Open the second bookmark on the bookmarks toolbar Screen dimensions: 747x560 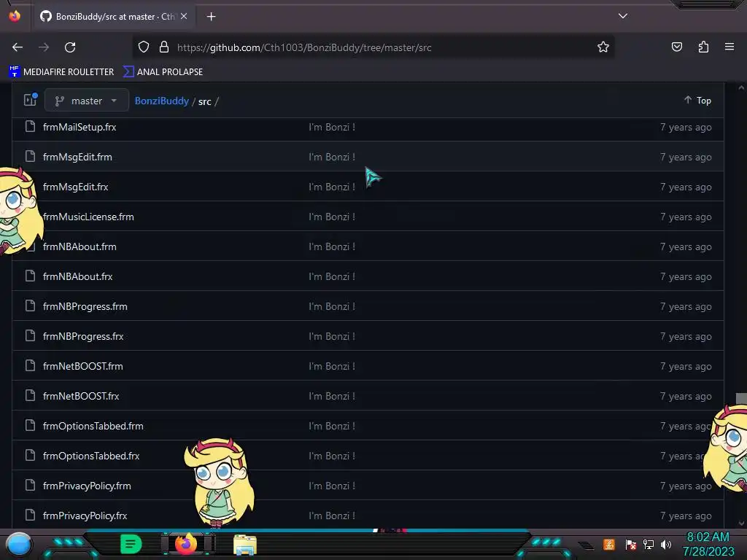tap(163, 72)
